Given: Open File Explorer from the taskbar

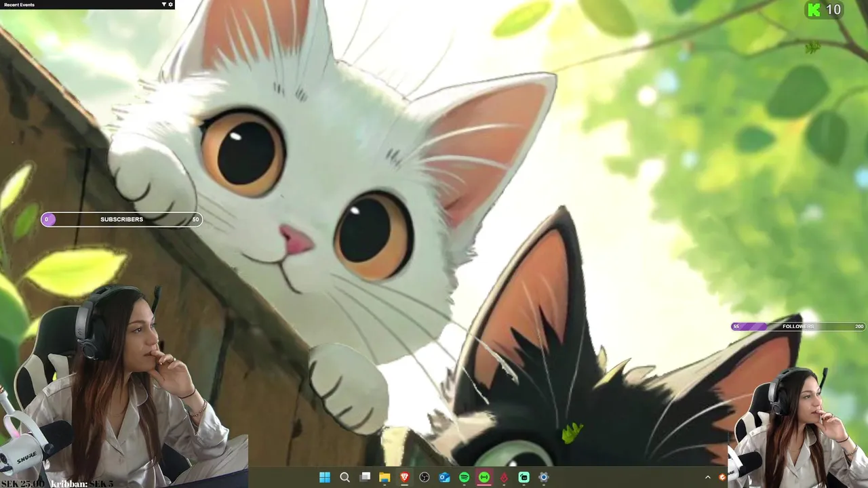Looking at the screenshot, I should 384,477.
